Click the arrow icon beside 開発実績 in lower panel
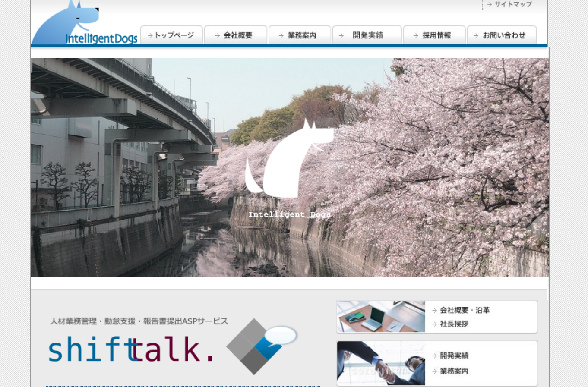 tap(434, 356)
